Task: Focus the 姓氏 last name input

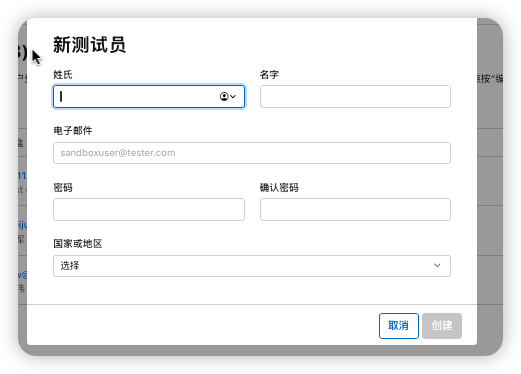Action: (x=149, y=97)
